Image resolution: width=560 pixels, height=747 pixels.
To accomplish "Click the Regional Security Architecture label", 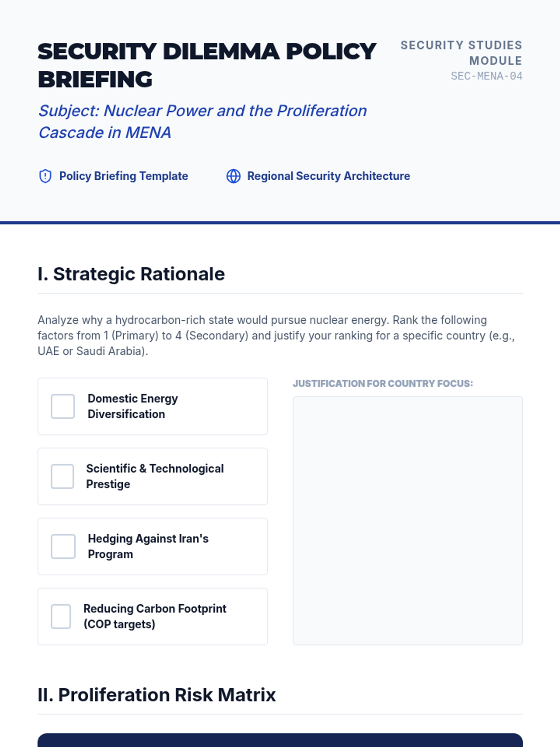I will (328, 176).
